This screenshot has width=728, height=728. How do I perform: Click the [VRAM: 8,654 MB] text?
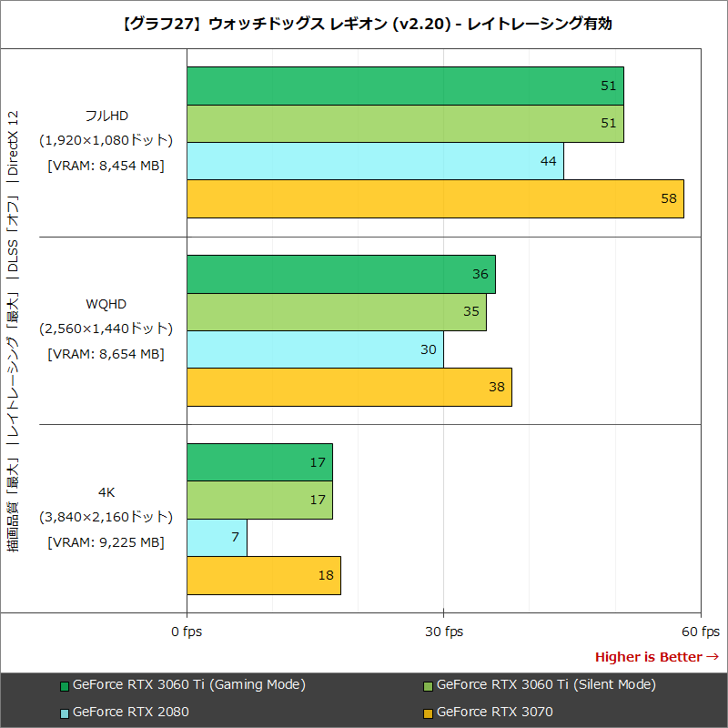(106, 354)
